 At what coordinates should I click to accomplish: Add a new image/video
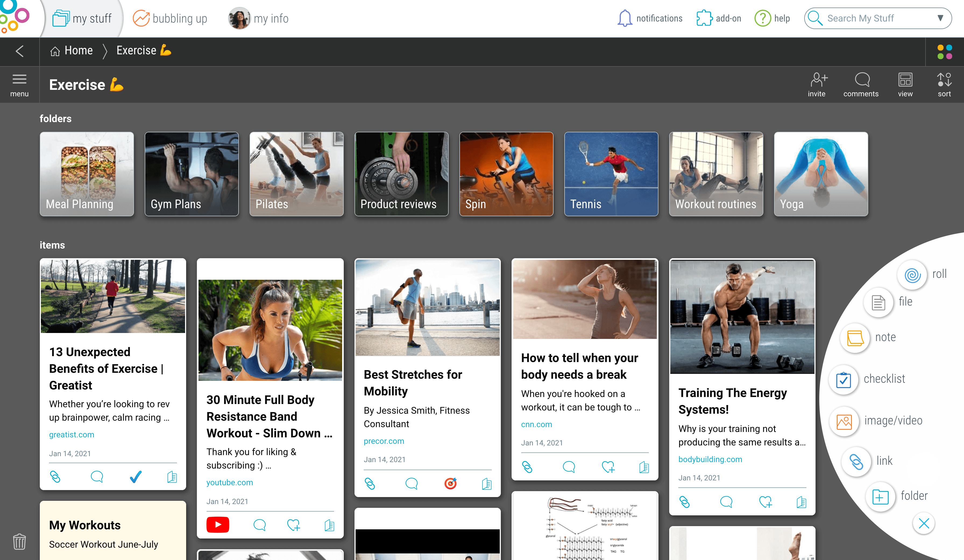pyautogui.click(x=844, y=421)
